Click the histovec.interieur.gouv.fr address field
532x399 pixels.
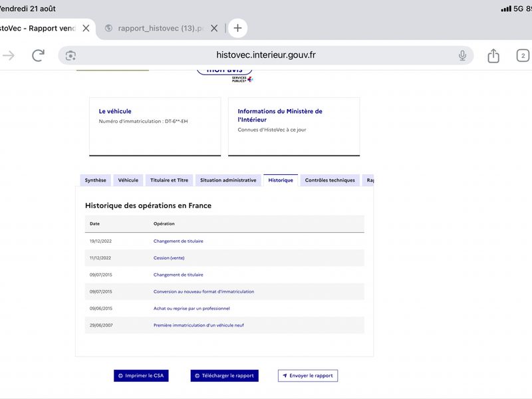(265, 55)
